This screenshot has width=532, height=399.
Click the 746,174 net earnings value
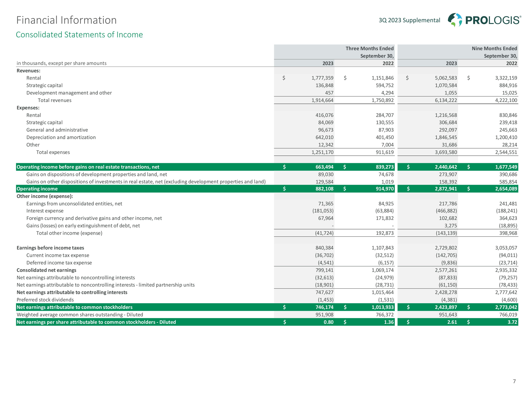point(325,307)
